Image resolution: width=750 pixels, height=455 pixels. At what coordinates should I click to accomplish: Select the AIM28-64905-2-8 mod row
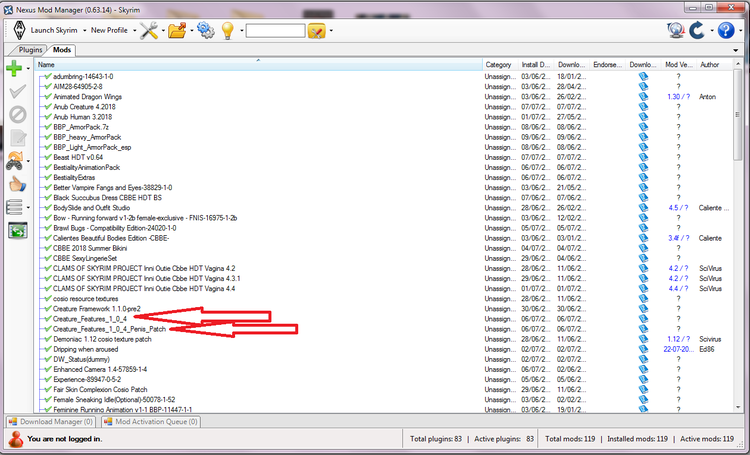coord(383,87)
